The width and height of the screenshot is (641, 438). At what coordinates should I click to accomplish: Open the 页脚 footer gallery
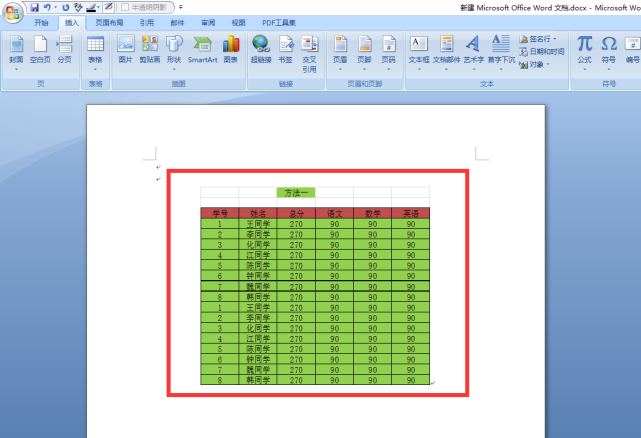point(364,53)
